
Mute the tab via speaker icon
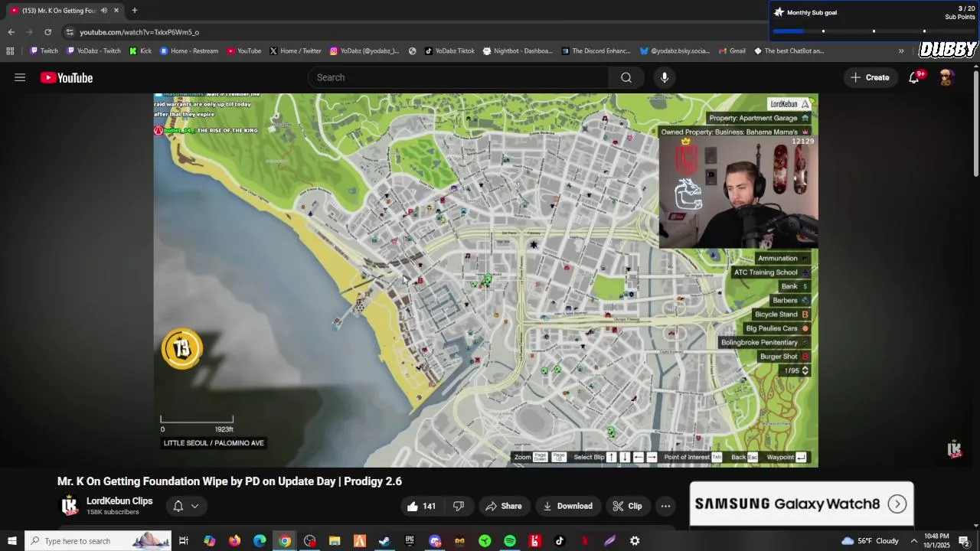[x=104, y=11]
